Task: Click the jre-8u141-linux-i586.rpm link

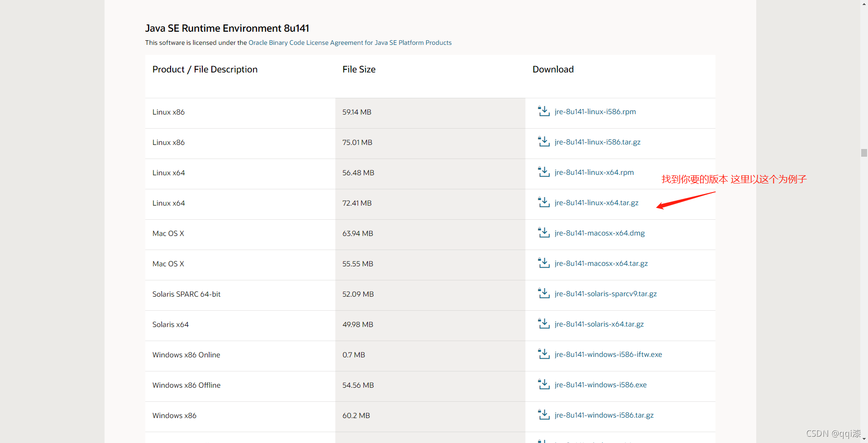Action: pos(595,112)
